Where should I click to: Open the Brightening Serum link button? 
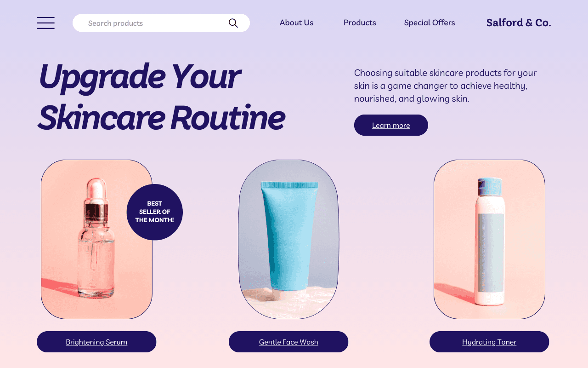96,342
